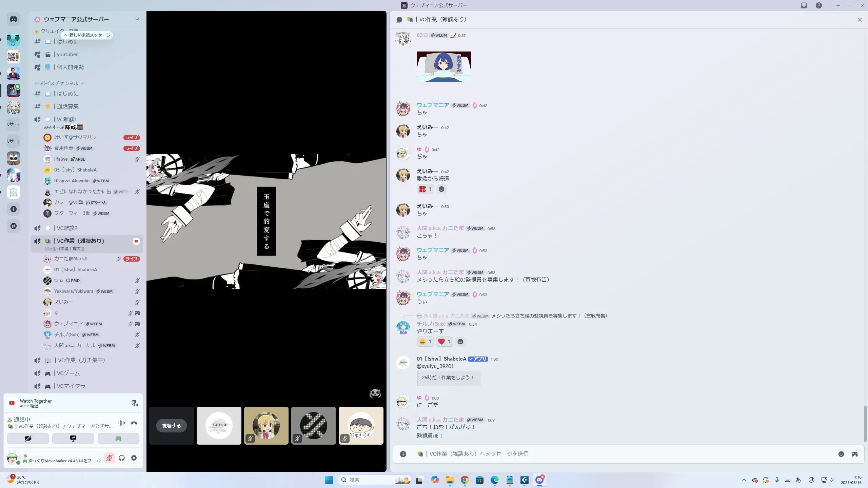Open the VCゲーム voice channel
The width and height of the screenshot is (868, 488).
tap(68, 373)
